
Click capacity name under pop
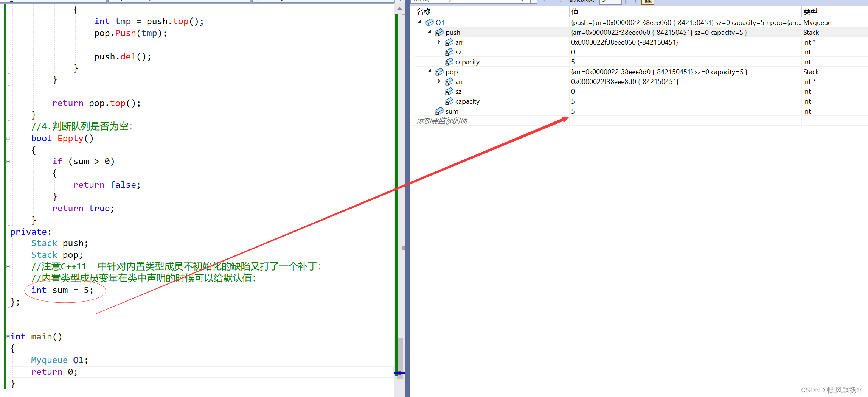(x=467, y=101)
